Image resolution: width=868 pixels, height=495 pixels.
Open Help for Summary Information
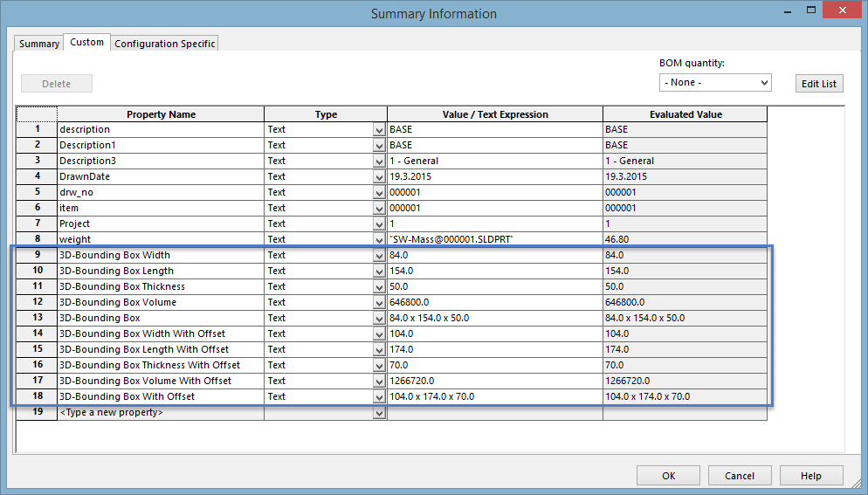point(811,476)
